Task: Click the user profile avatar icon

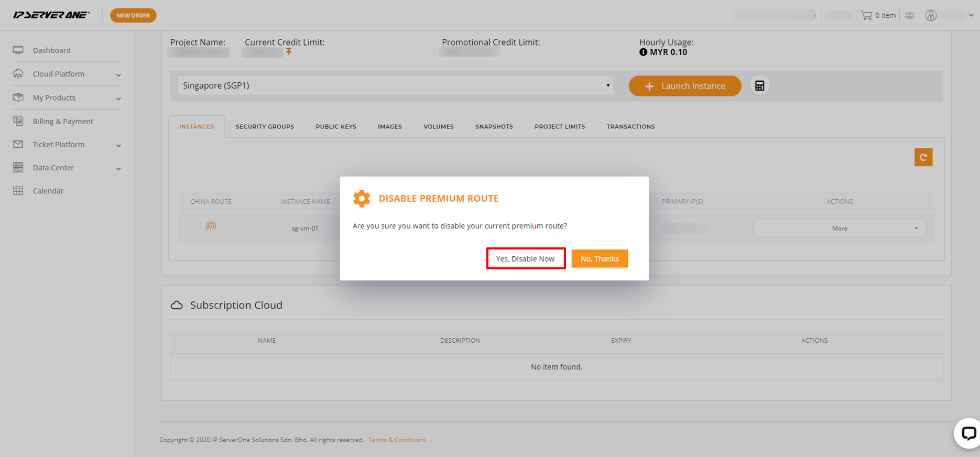Action: point(931,15)
